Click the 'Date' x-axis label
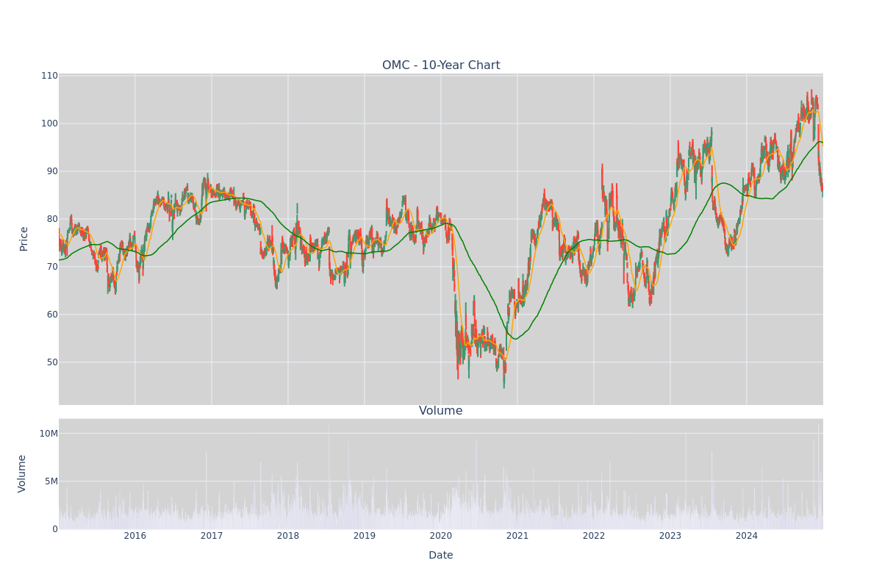The image size is (882, 588). [x=441, y=556]
